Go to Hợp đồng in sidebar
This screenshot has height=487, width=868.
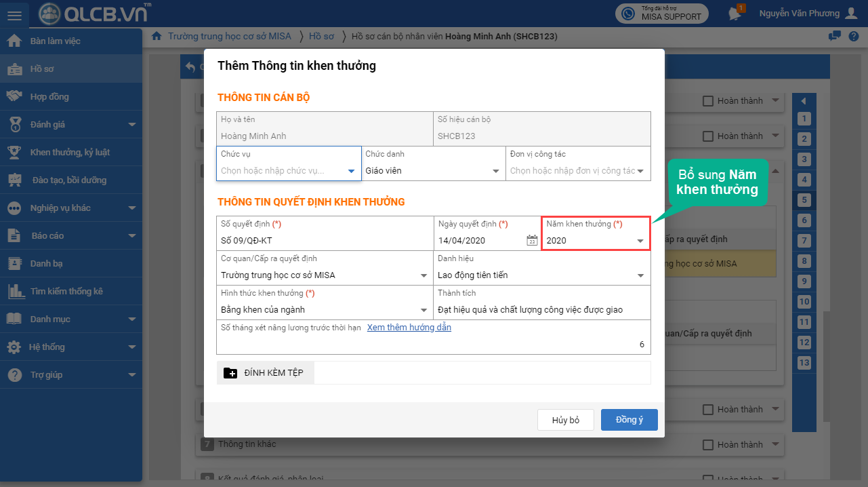click(49, 97)
